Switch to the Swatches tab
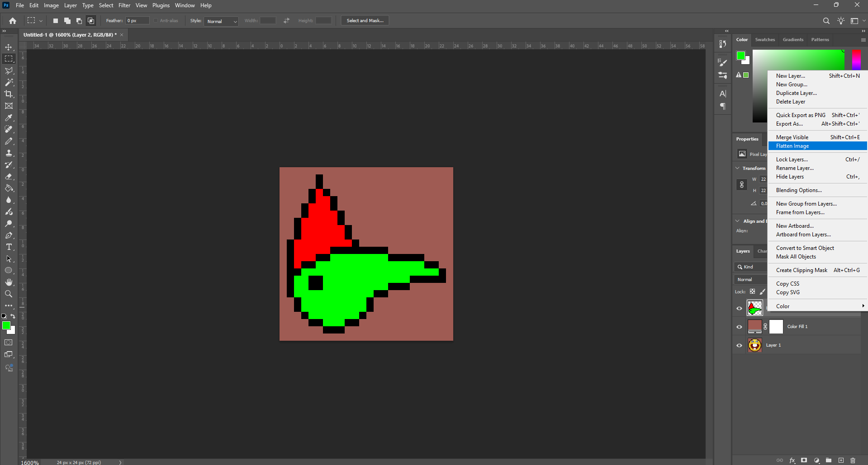The height and width of the screenshot is (465, 868). tap(765, 40)
